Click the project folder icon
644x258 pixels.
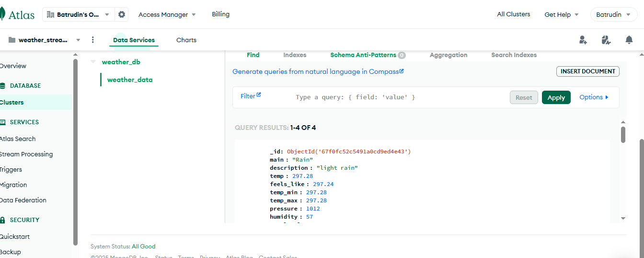click(x=12, y=40)
